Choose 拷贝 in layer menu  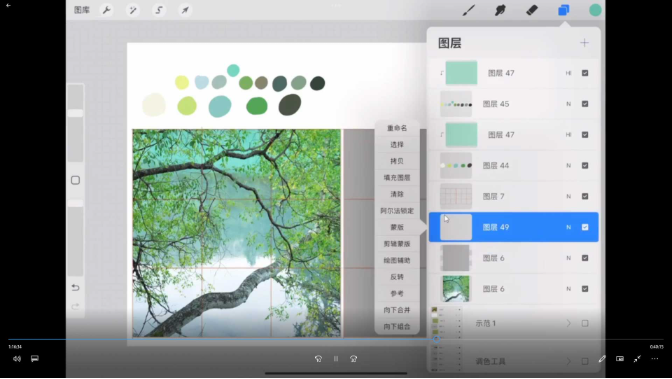pos(397,161)
